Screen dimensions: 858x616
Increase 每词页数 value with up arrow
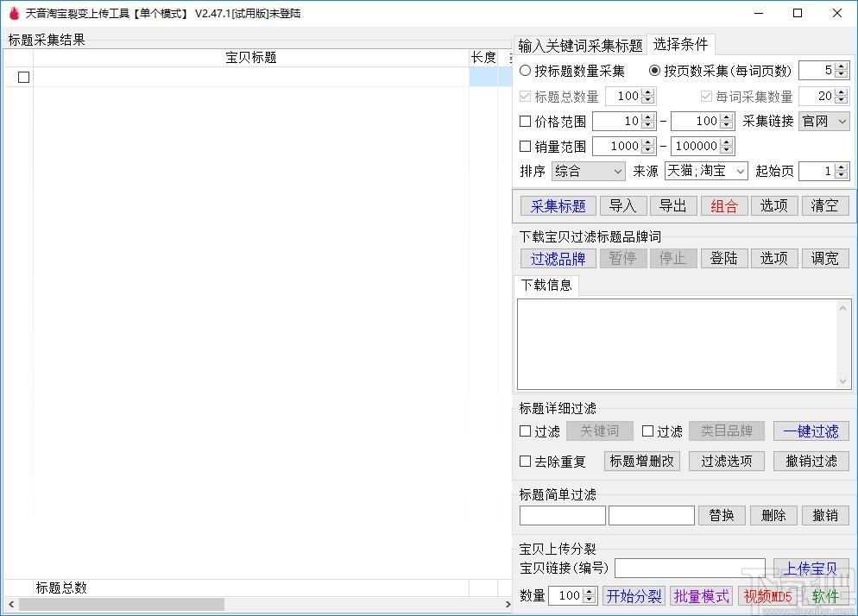pyautogui.click(x=842, y=66)
